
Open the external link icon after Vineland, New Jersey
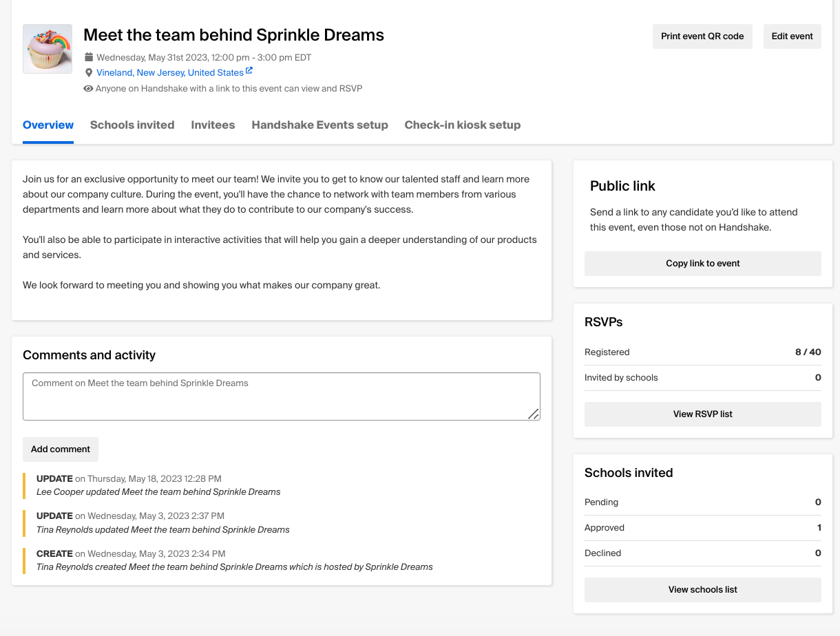(249, 71)
